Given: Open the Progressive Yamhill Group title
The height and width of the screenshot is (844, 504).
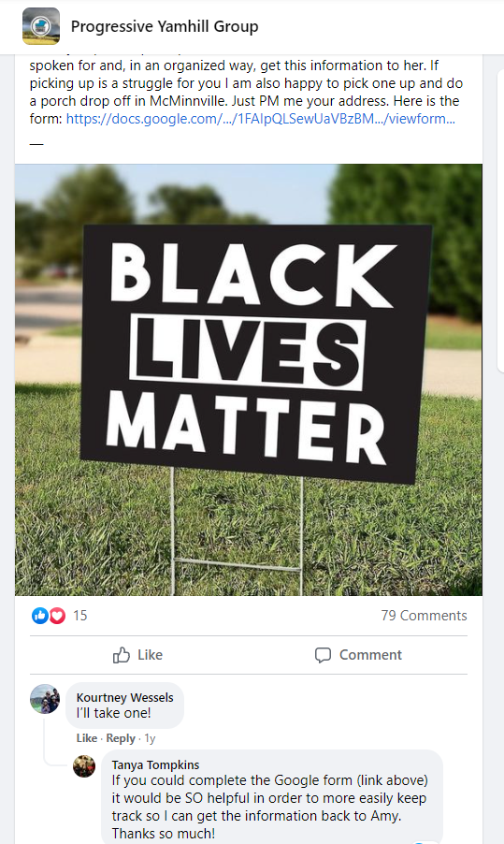Looking at the screenshot, I should [x=165, y=26].
